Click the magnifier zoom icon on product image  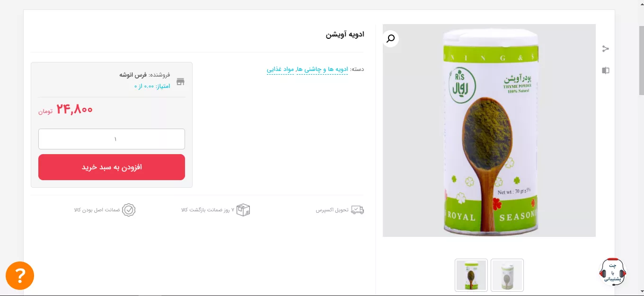pyautogui.click(x=390, y=38)
